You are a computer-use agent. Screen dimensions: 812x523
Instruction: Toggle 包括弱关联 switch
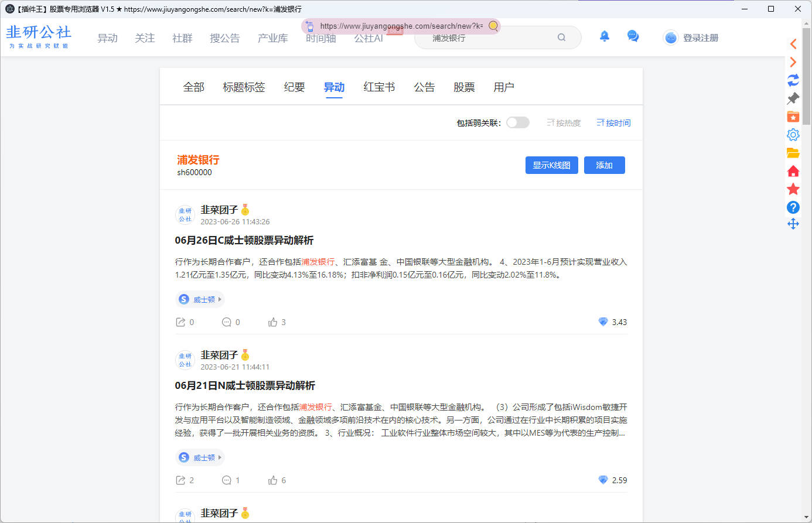coord(518,122)
